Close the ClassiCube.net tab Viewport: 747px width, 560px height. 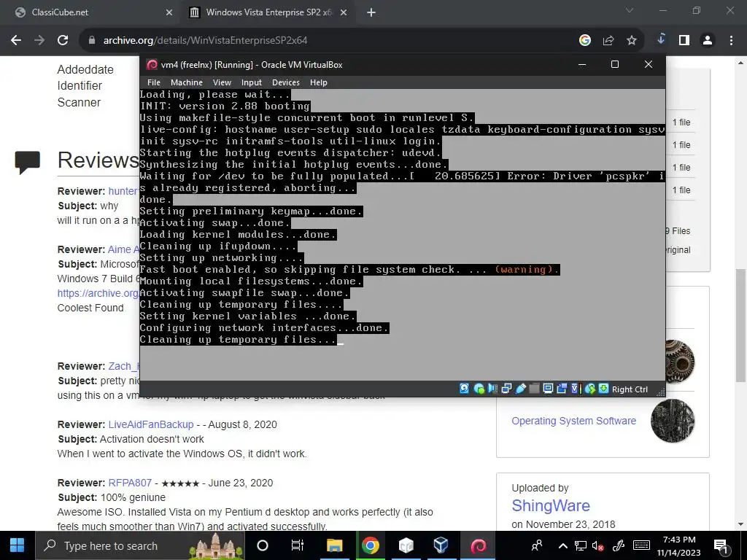point(169,13)
